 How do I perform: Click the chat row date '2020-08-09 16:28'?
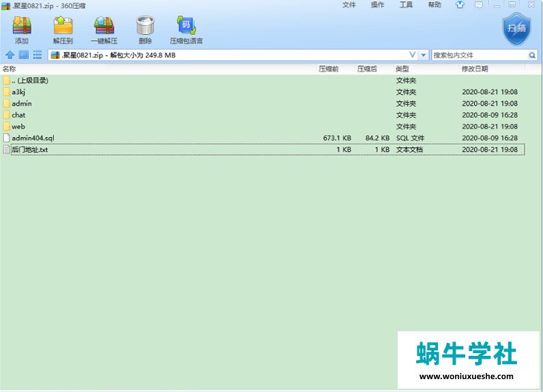point(490,115)
